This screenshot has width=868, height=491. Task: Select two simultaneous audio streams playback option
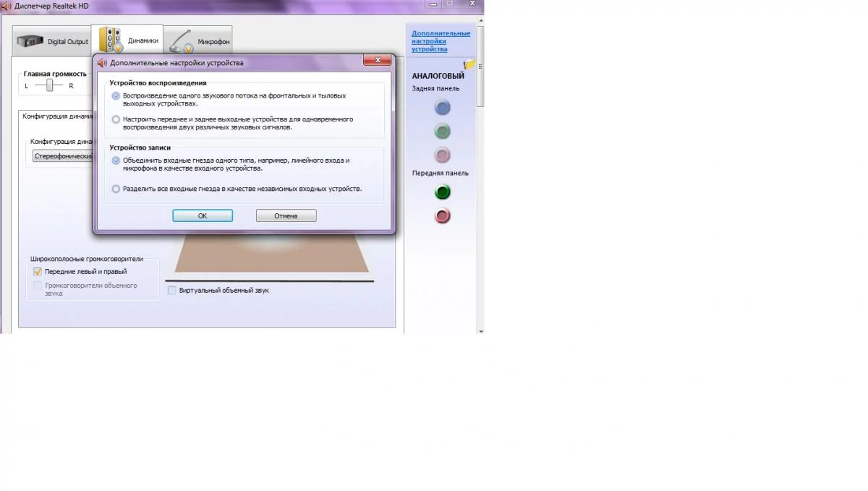116,119
